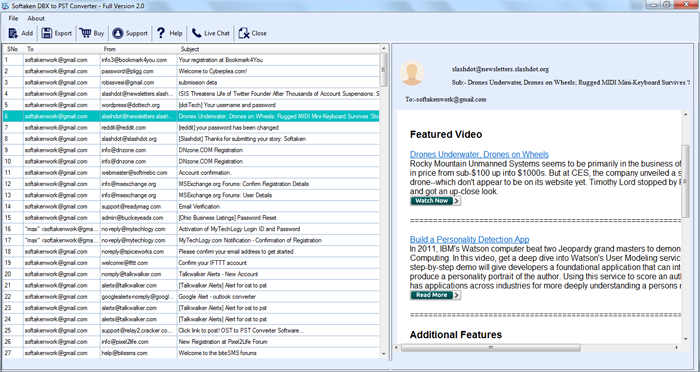Select '[dotTech] Your username and password' email
The height and width of the screenshot is (372, 700).
click(191, 105)
